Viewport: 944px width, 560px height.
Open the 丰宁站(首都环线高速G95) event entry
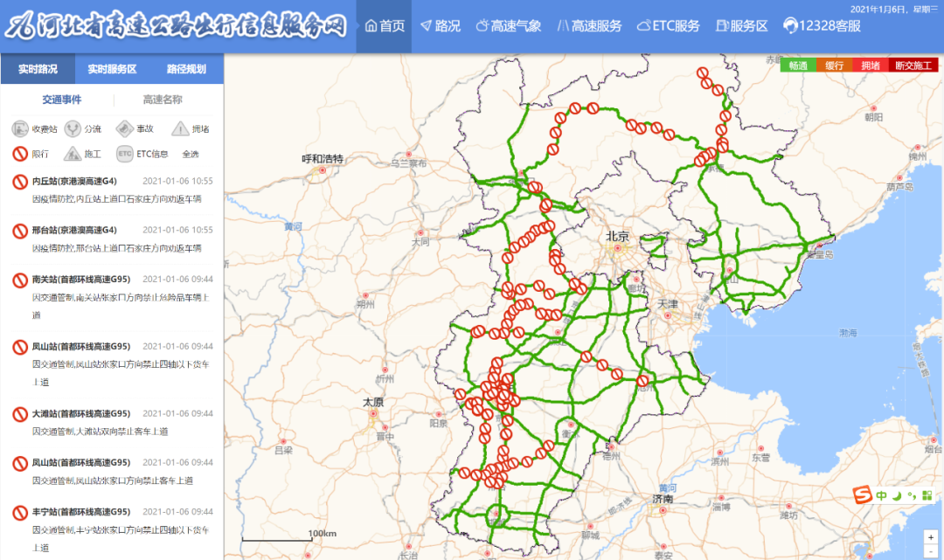[81, 512]
